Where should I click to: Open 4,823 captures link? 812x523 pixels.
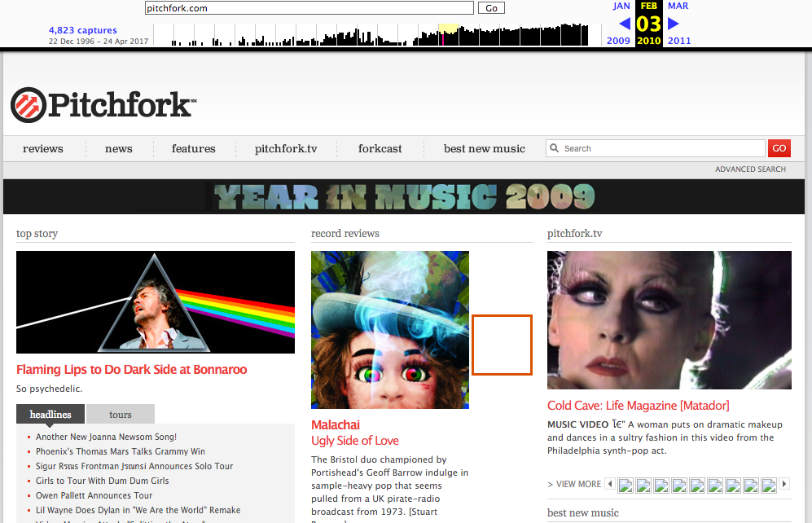click(83, 30)
